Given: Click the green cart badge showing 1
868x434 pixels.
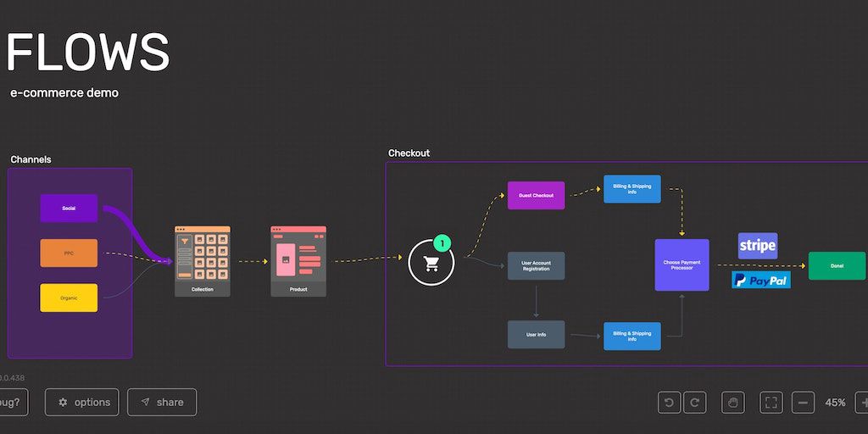Looking at the screenshot, I should tap(442, 243).
